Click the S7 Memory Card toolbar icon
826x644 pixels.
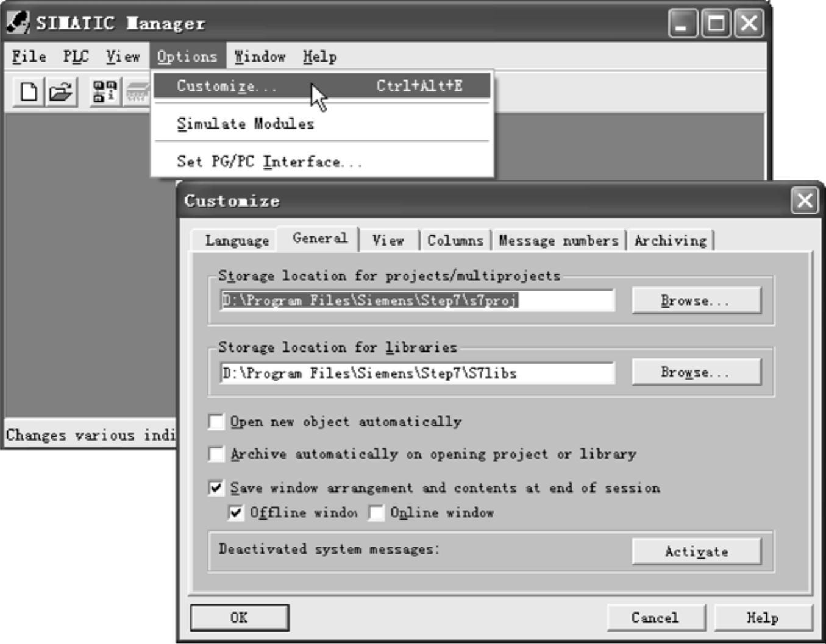(137, 93)
